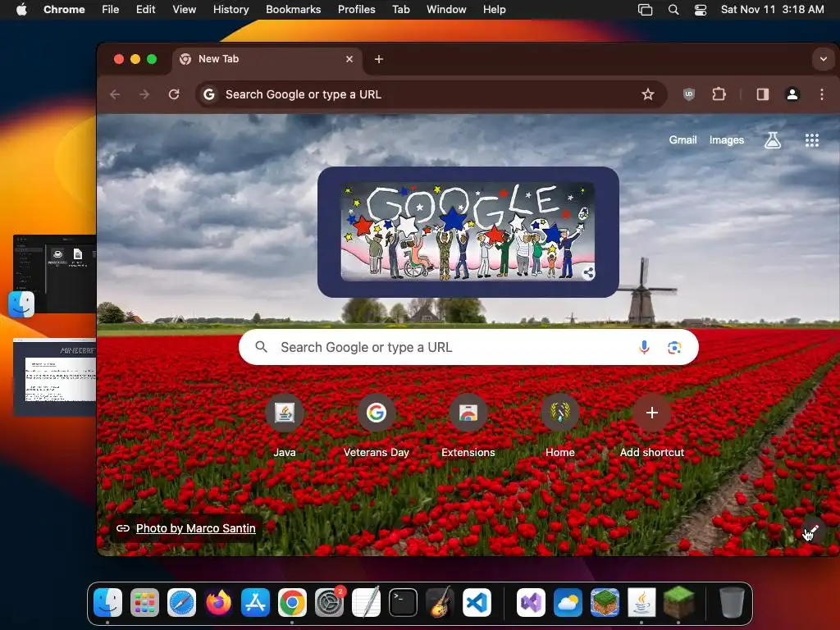Customize this page with pencil icon

tap(810, 532)
